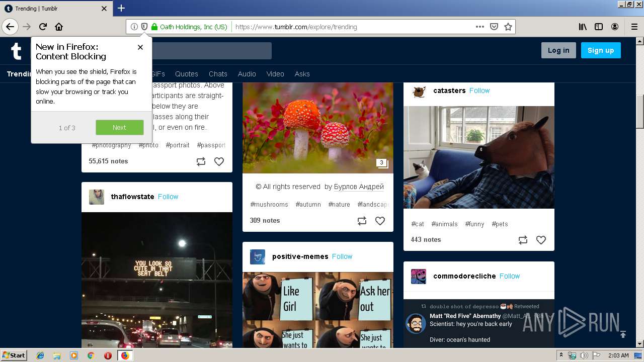Viewport: 644px width, 362px height.
Task: Switch to the Quotes tab
Action: pyautogui.click(x=187, y=74)
